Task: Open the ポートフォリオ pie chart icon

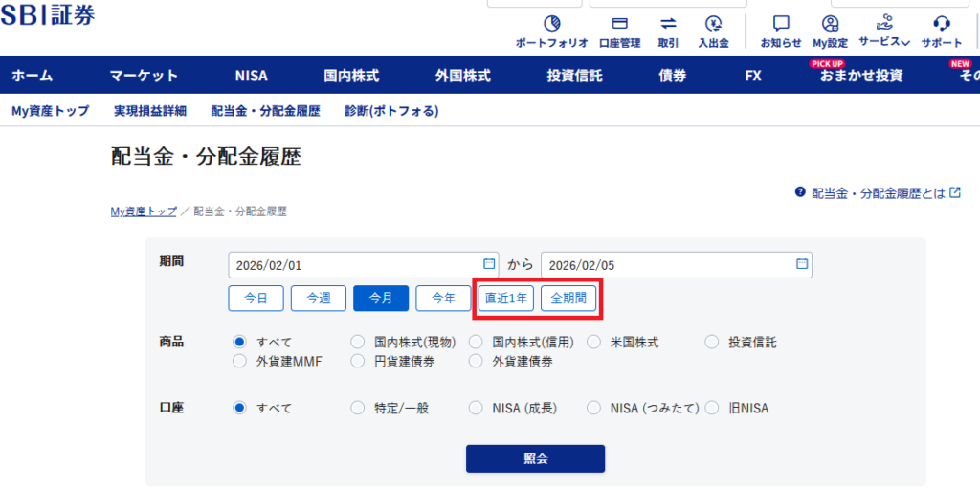Action: coord(551,24)
